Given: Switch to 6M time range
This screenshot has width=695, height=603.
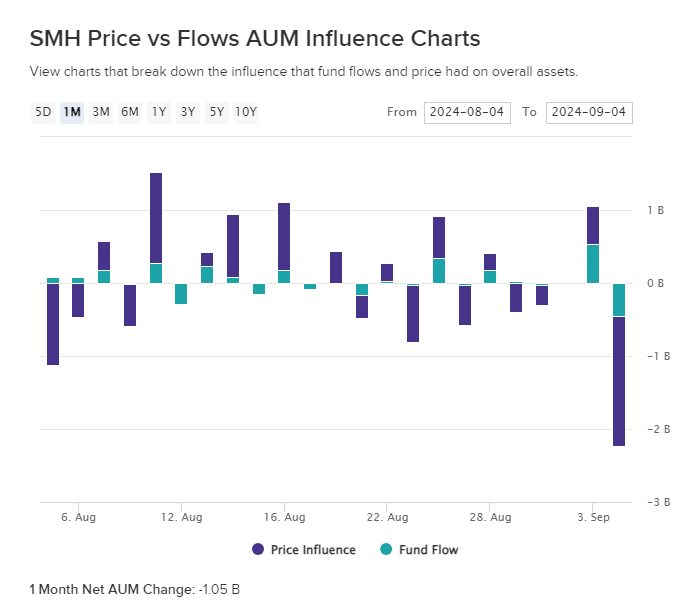Looking at the screenshot, I should [130, 112].
